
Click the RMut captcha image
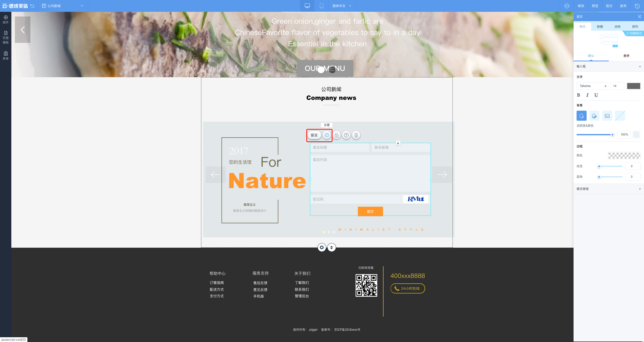tap(415, 199)
